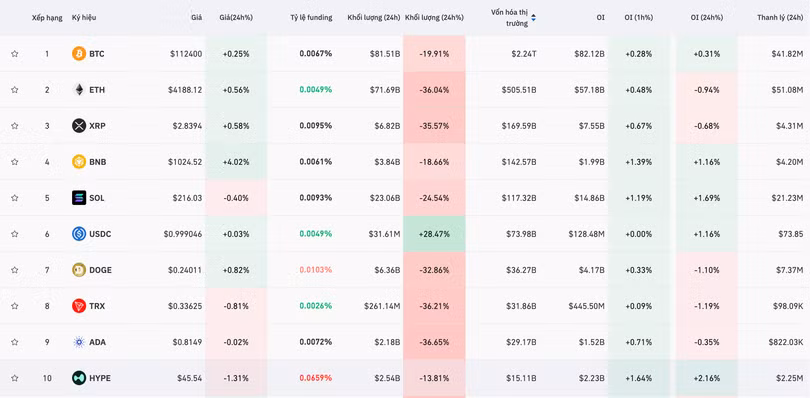Click the TRON TRX logo
This screenshot has width=810, height=398.
79,306
